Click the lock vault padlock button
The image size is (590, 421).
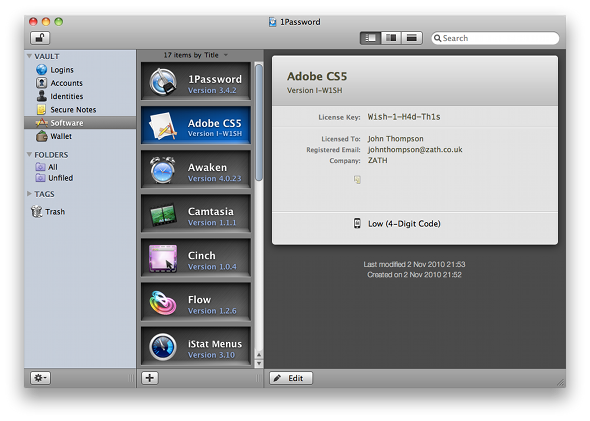[40, 38]
